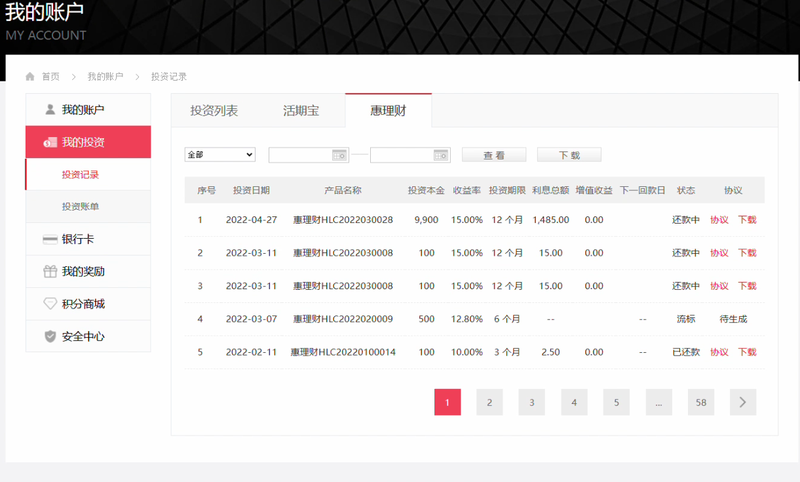This screenshot has width=800, height=482.
Task: Click the 安全中心 shield icon
Action: pos(50,336)
